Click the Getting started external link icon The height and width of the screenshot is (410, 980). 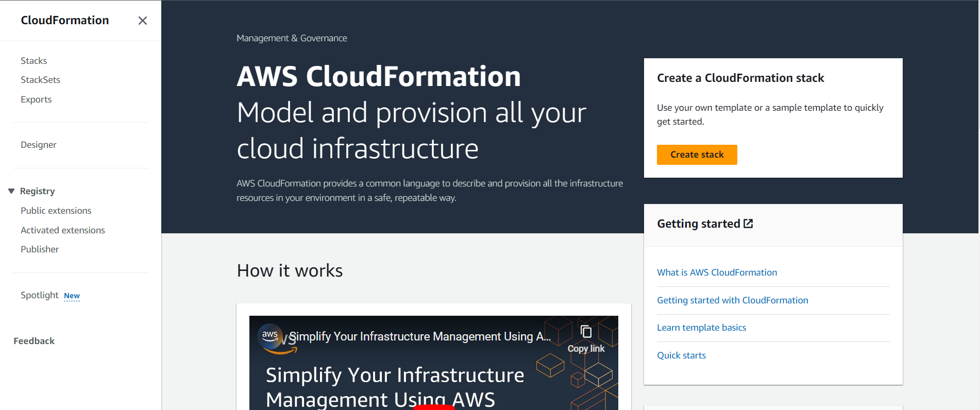tap(748, 224)
